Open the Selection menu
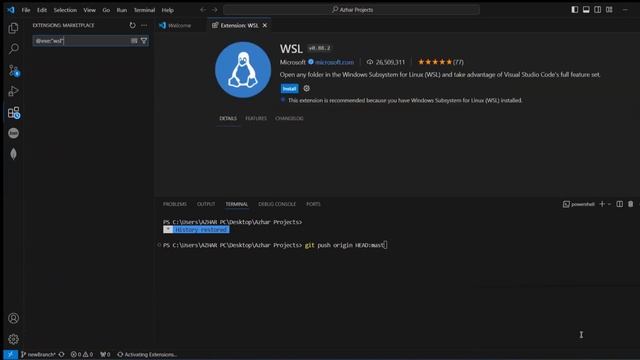The image size is (640, 360). coord(65,10)
